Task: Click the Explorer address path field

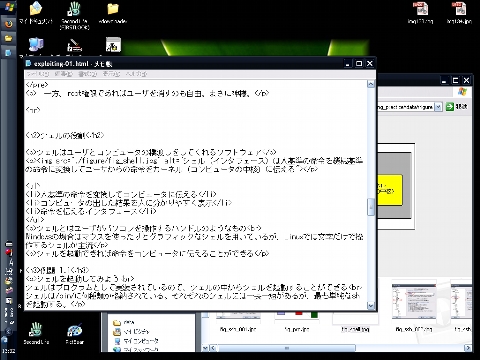Action: point(406,107)
